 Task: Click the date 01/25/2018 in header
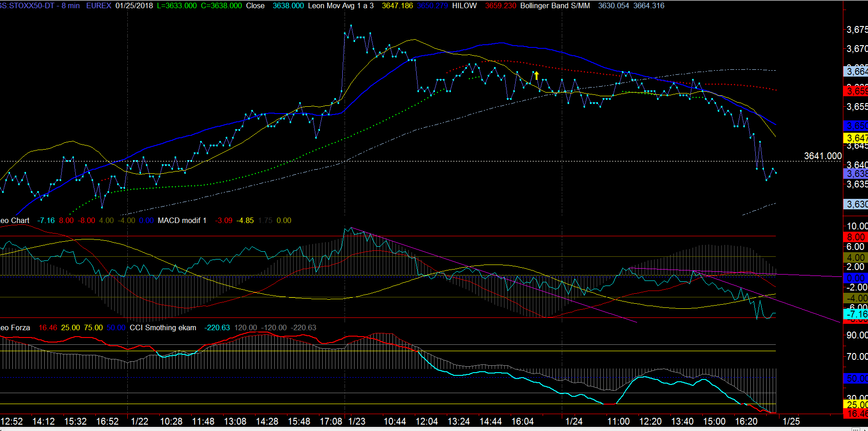pos(134,6)
